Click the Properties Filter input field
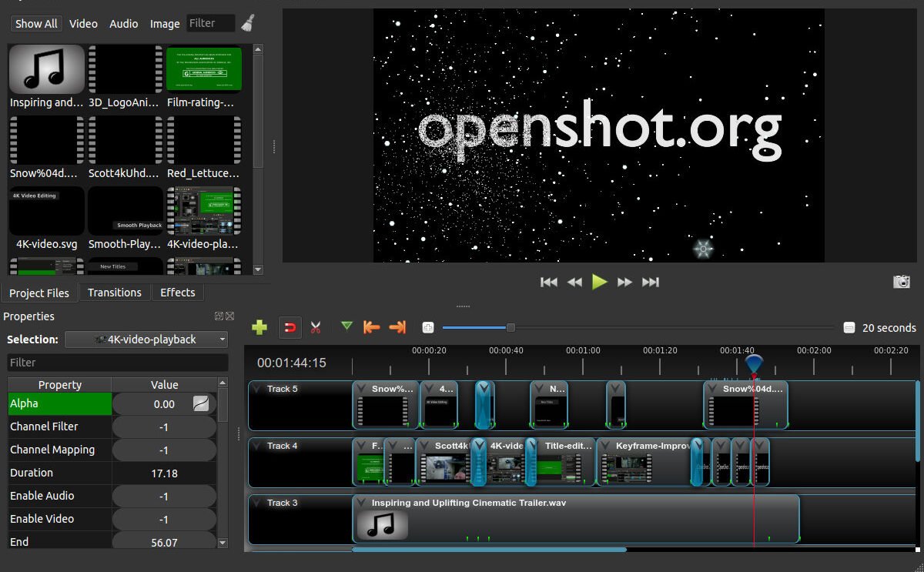 coord(118,363)
